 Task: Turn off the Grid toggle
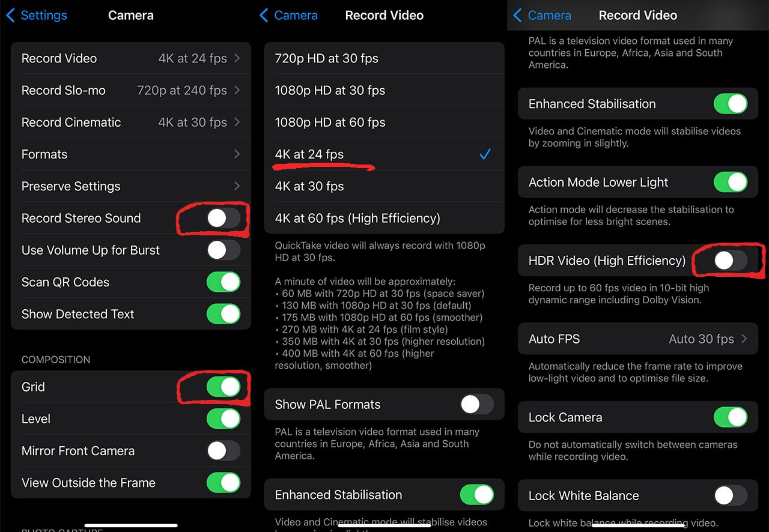click(x=223, y=387)
